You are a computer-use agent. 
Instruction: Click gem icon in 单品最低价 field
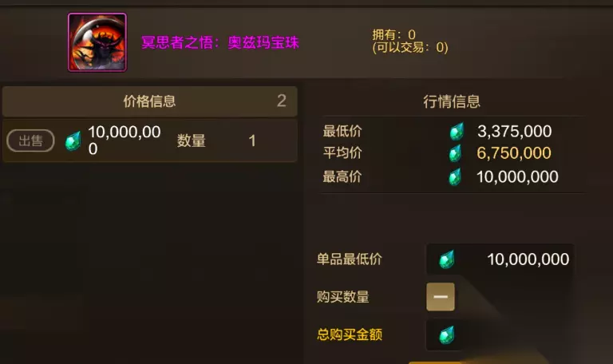(446, 259)
